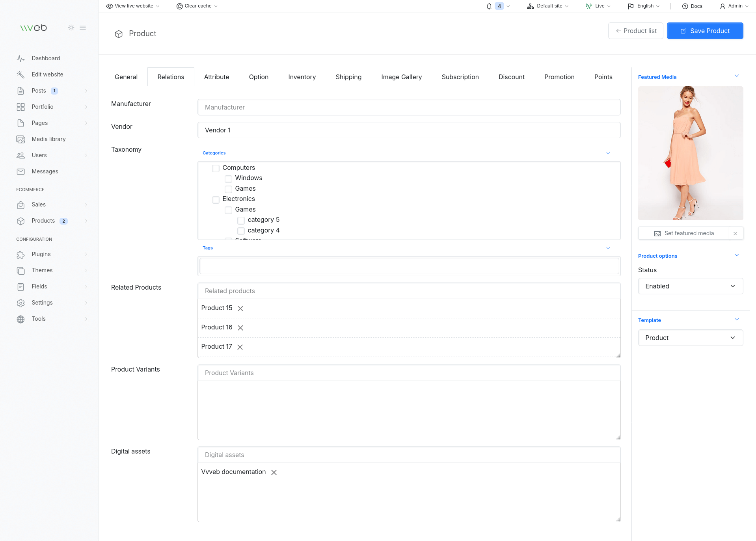Open Media library from the sidebar
Screen dimensions: 756x541
(x=48, y=139)
